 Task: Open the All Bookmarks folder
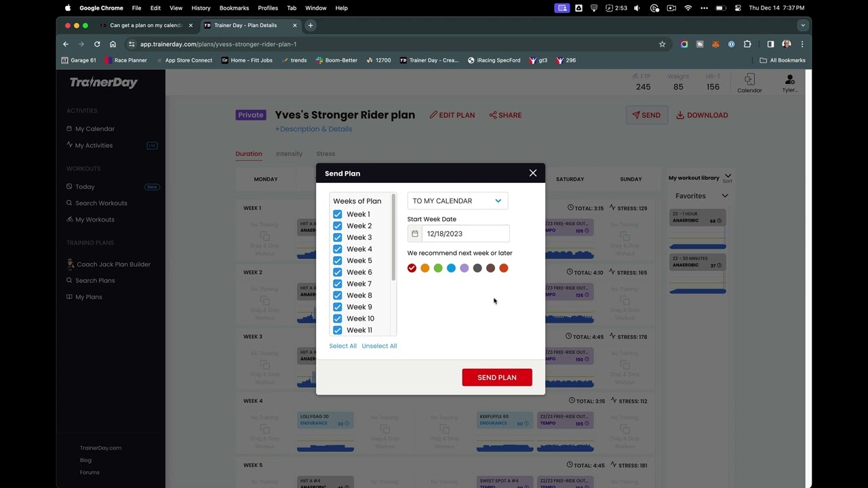(x=783, y=60)
